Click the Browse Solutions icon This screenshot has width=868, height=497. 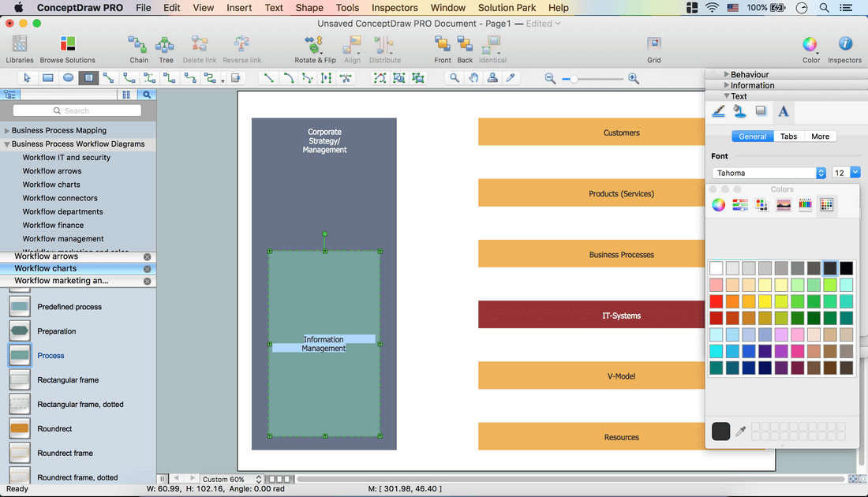(x=68, y=45)
